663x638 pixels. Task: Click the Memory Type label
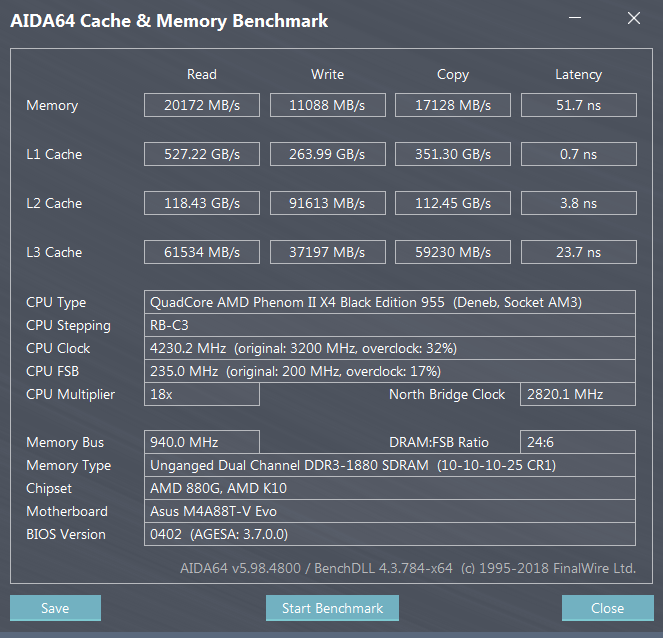pyautogui.click(x=68, y=465)
